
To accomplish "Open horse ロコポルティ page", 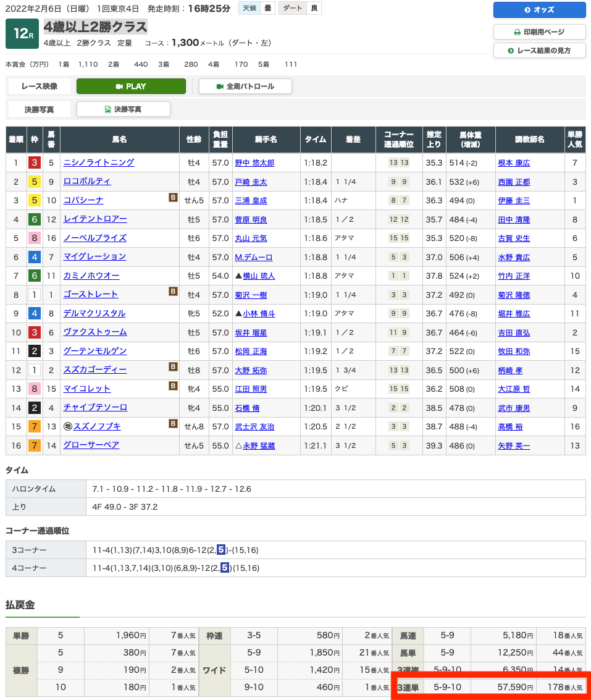I will click(x=87, y=181).
